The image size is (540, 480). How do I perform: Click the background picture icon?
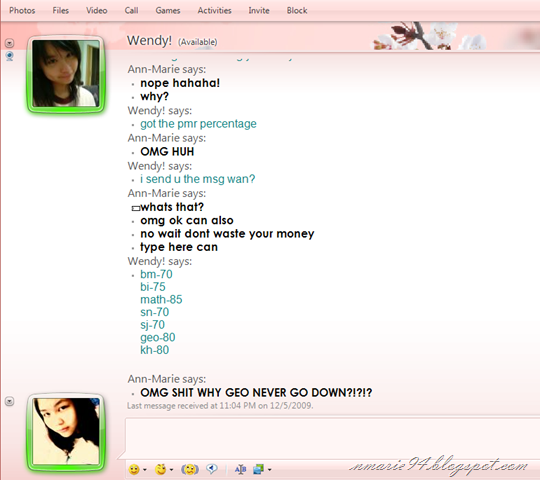(258, 469)
